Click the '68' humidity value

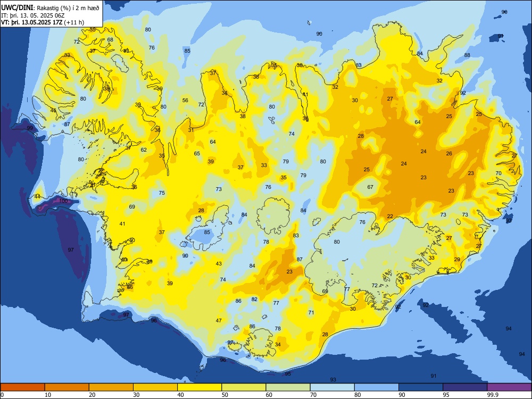[x=110, y=40]
